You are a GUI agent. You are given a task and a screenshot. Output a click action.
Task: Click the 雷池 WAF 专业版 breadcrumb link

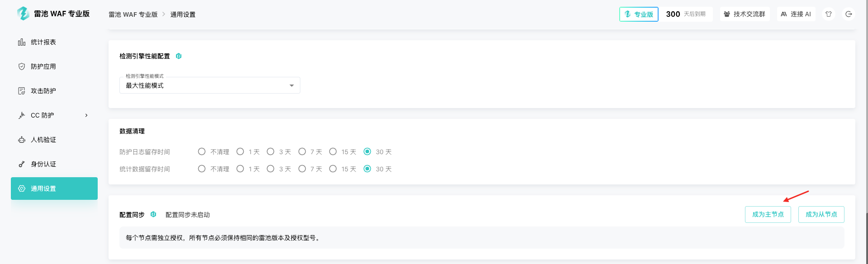point(133,14)
